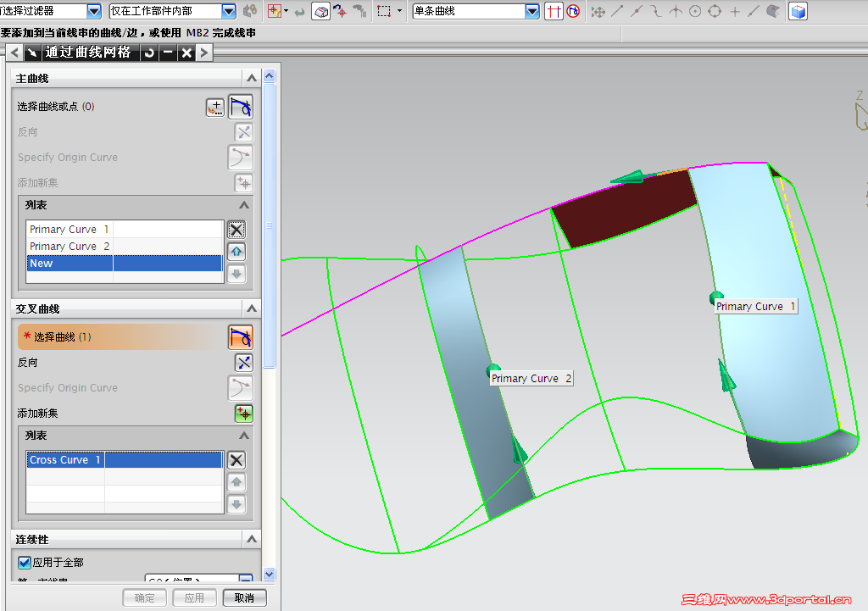Delete selected primary curve list entry
The width and height of the screenshot is (868, 611).
(x=236, y=229)
